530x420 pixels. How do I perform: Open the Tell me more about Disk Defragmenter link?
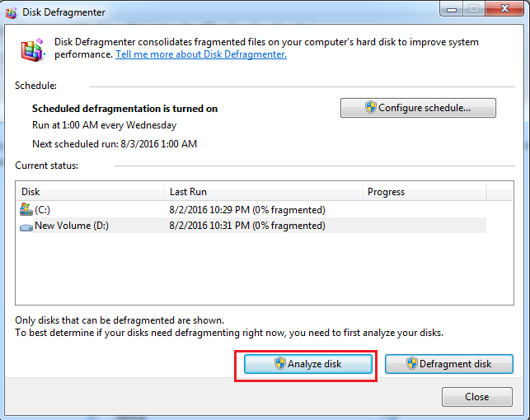[201, 54]
